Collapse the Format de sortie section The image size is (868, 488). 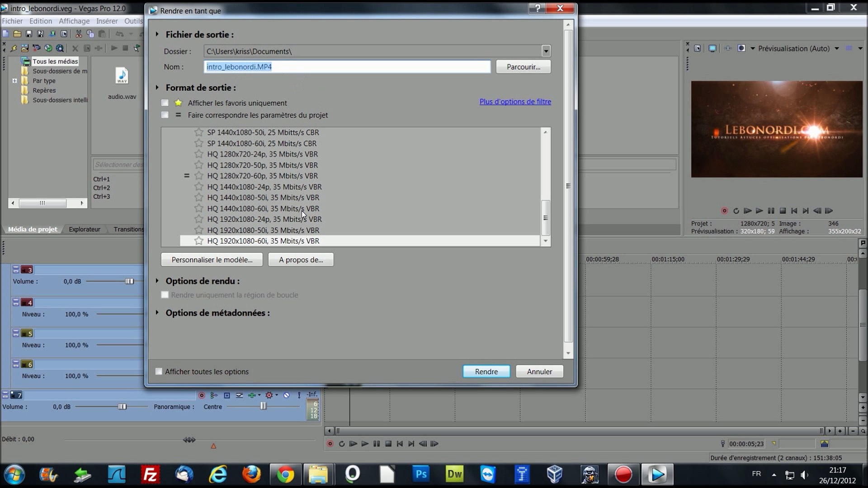tap(157, 88)
